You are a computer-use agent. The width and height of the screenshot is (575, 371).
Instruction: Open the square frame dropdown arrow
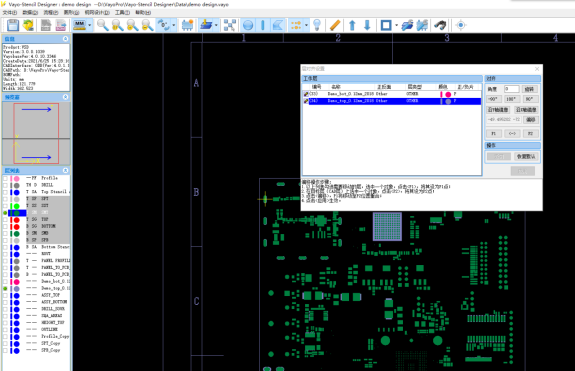pyautogui.click(x=396, y=25)
